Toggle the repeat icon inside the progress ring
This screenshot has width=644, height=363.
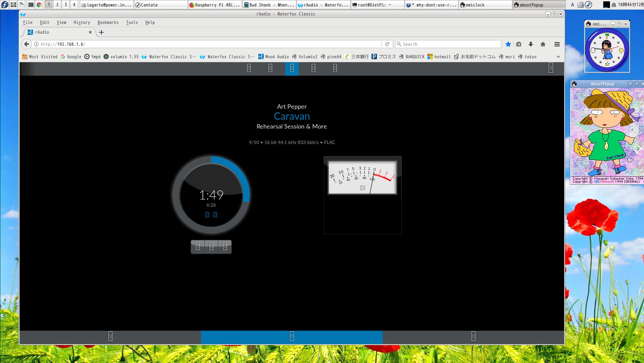tap(207, 214)
